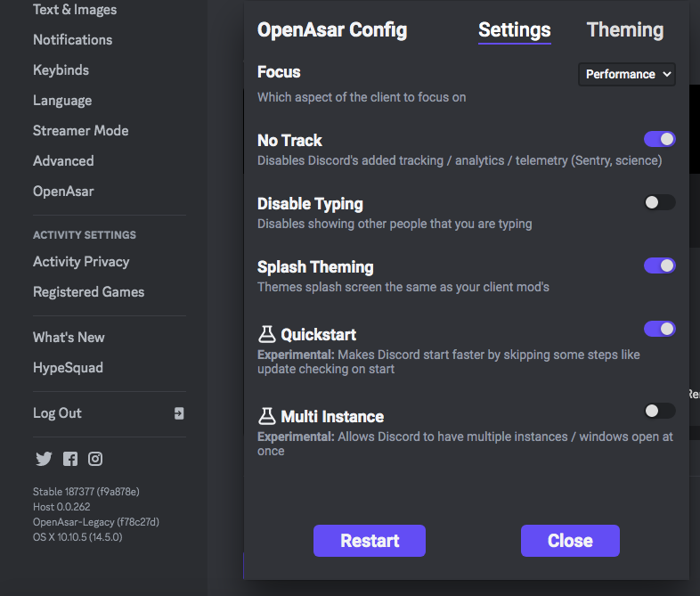Click the Multi Instance heading text
The height and width of the screenshot is (596, 700).
click(x=332, y=417)
